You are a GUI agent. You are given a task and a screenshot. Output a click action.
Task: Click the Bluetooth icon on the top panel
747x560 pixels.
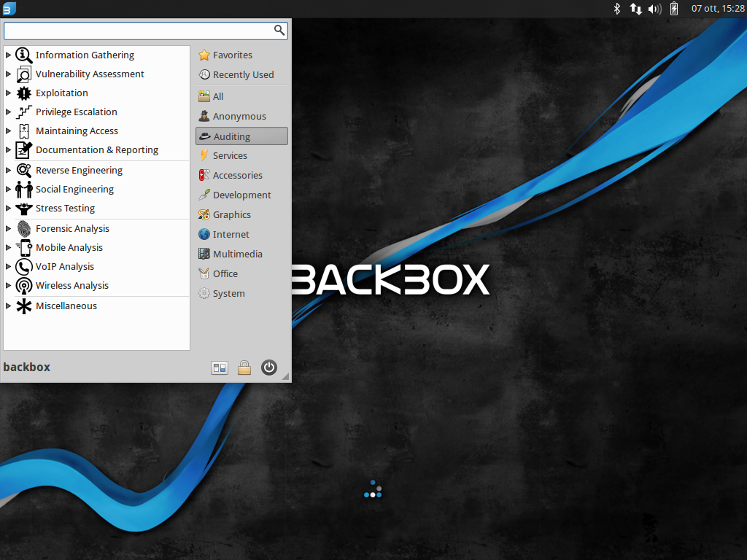pyautogui.click(x=616, y=9)
